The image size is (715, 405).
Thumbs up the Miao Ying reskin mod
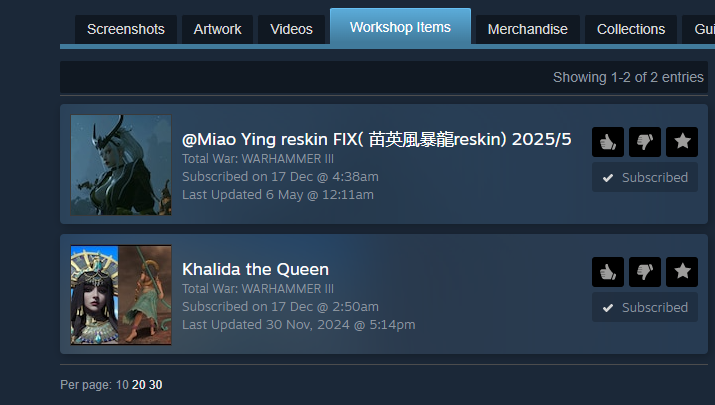pos(608,142)
